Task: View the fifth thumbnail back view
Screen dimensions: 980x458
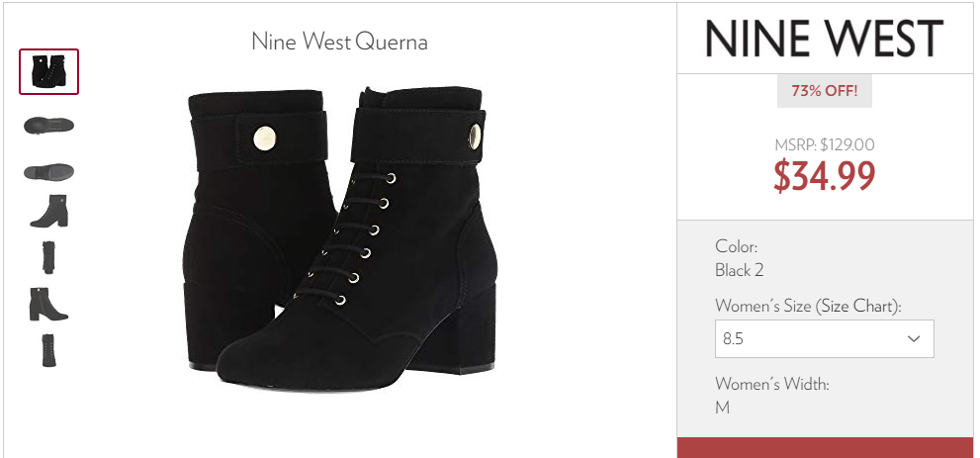Action: (48, 257)
